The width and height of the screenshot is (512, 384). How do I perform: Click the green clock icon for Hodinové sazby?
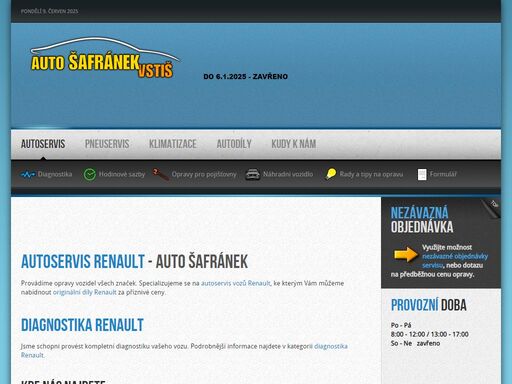click(x=90, y=174)
